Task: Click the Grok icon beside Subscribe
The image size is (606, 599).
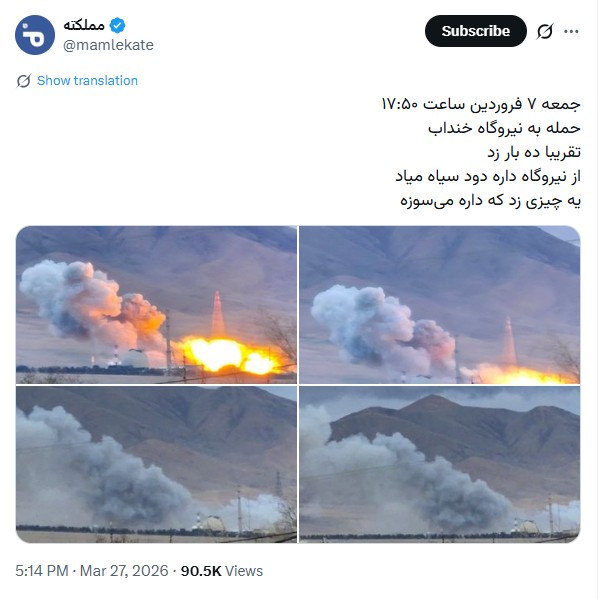Action: tap(545, 31)
